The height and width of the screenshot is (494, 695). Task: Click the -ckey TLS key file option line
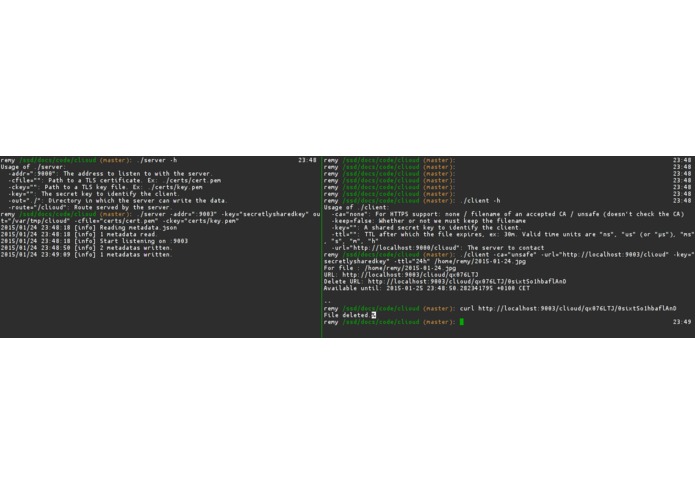click(x=105, y=187)
